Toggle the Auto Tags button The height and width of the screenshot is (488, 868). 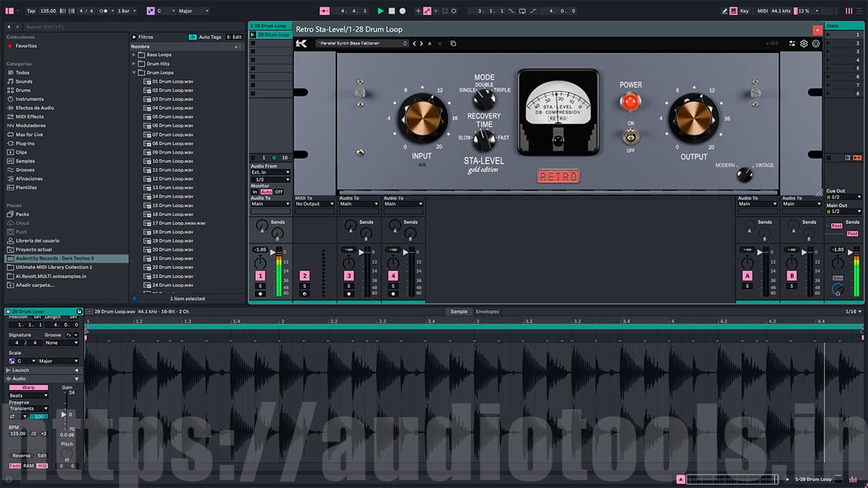205,37
